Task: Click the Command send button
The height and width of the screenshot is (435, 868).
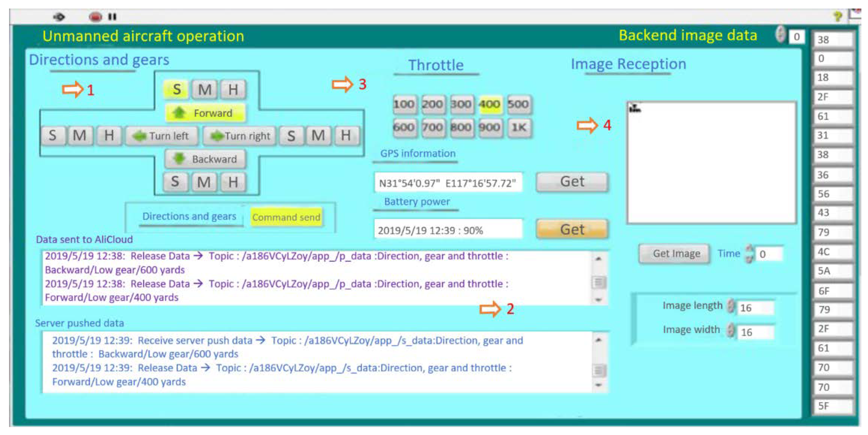Action: pyautogui.click(x=286, y=217)
